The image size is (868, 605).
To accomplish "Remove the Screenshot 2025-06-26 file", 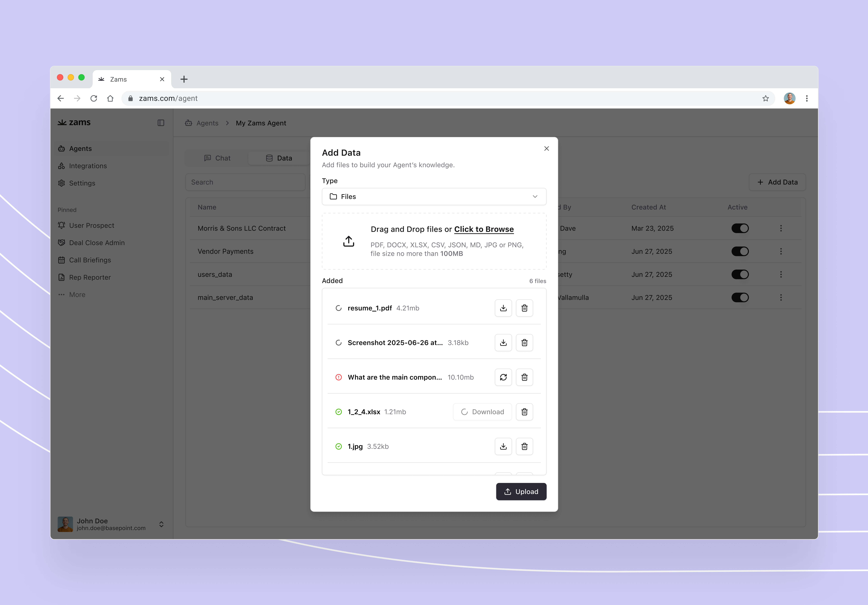I will (524, 343).
